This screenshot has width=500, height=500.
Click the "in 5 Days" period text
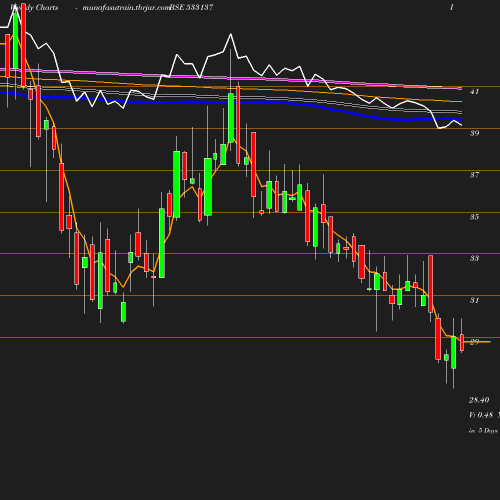pos(483,431)
